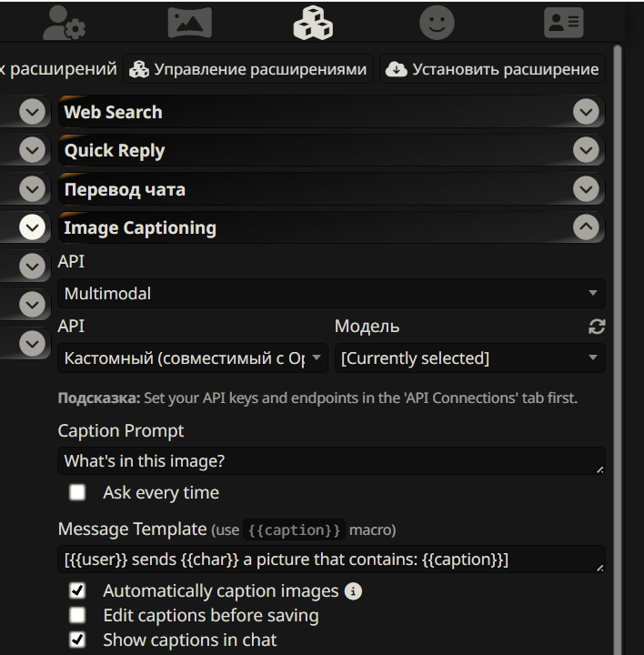Screen dimensions: 644x655
Task: Click info icon beside Automatically caption images
Action: (x=354, y=591)
